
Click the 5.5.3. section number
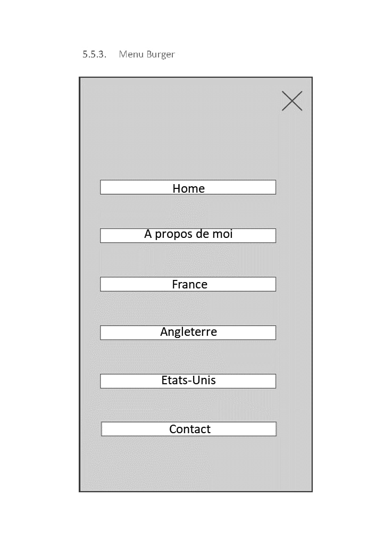pyautogui.click(x=94, y=54)
